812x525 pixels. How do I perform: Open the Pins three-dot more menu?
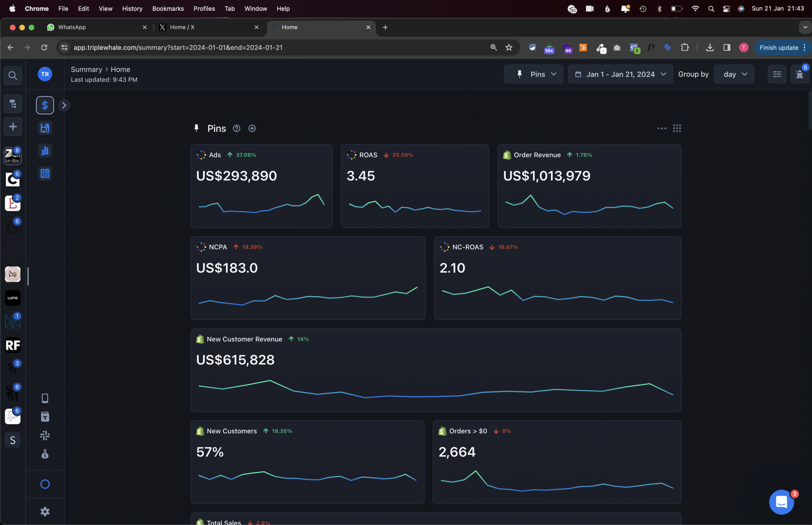click(x=662, y=128)
